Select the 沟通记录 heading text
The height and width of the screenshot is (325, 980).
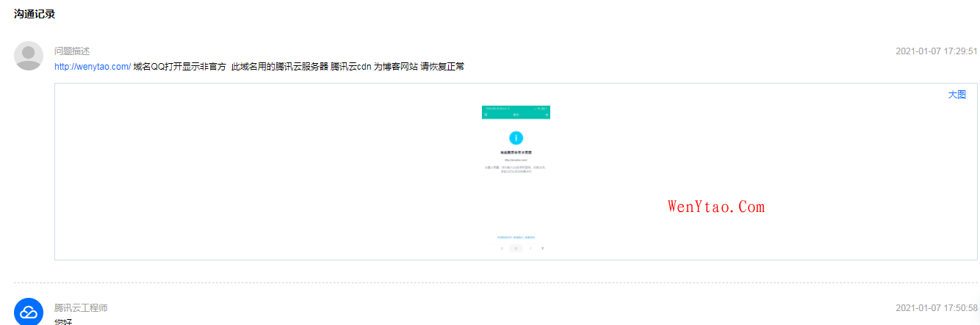[x=35, y=13]
